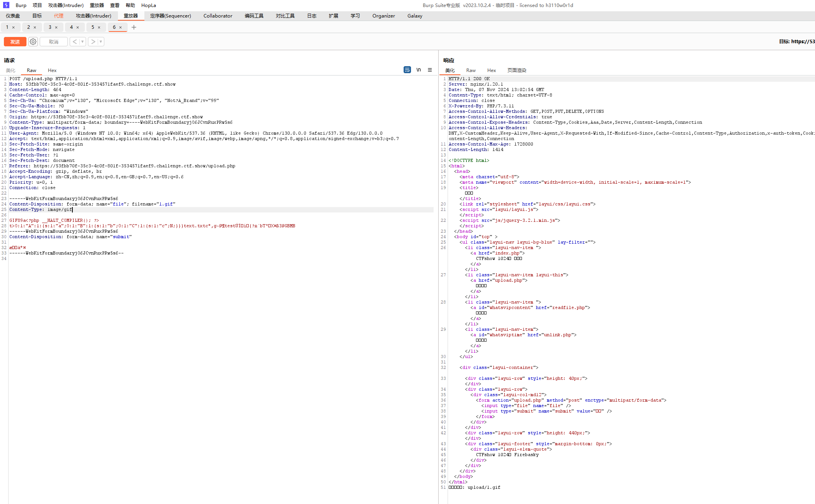Add a new Repeater tab with plus
Screen dimensions: 815x504
tap(134, 27)
